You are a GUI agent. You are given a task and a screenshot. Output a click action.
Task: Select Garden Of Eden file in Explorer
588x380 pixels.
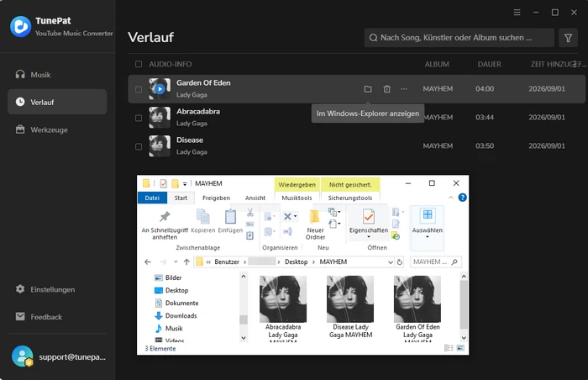pyautogui.click(x=417, y=309)
